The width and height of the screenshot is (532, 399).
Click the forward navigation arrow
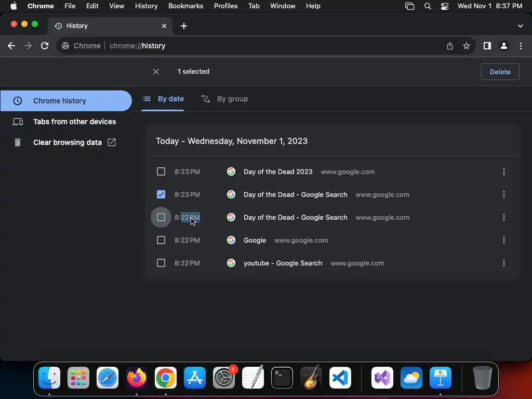[x=28, y=46]
